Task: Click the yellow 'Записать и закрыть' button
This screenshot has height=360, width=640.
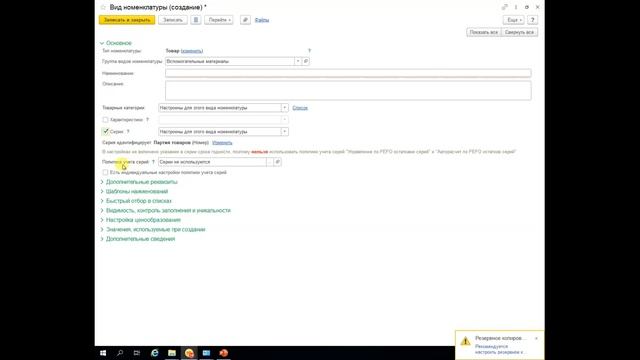Action: [x=127, y=20]
